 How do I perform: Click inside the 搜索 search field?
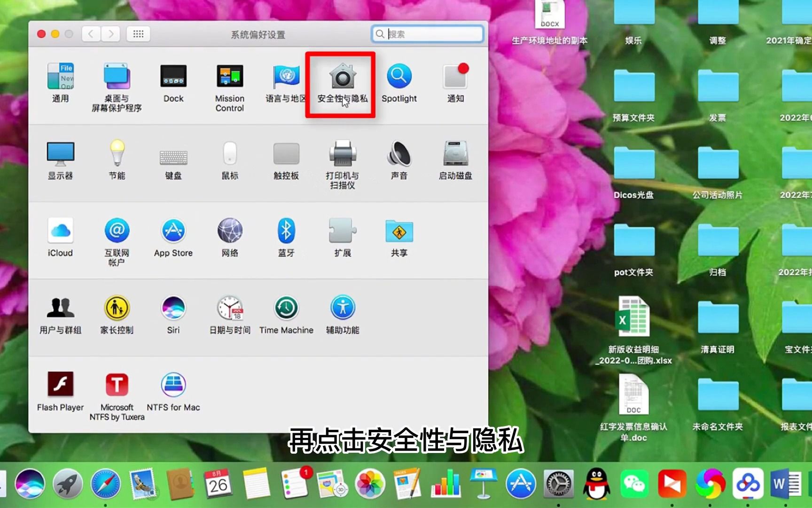(x=427, y=34)
